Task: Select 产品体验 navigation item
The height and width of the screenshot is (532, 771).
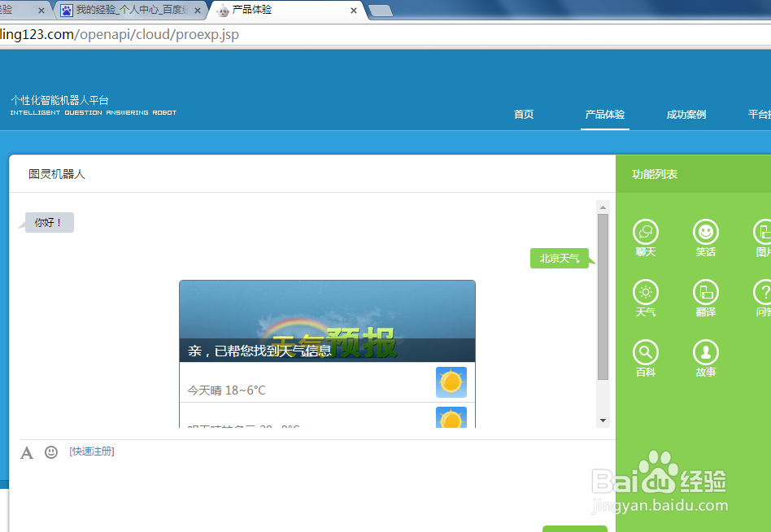Action: tap(605, 114)
